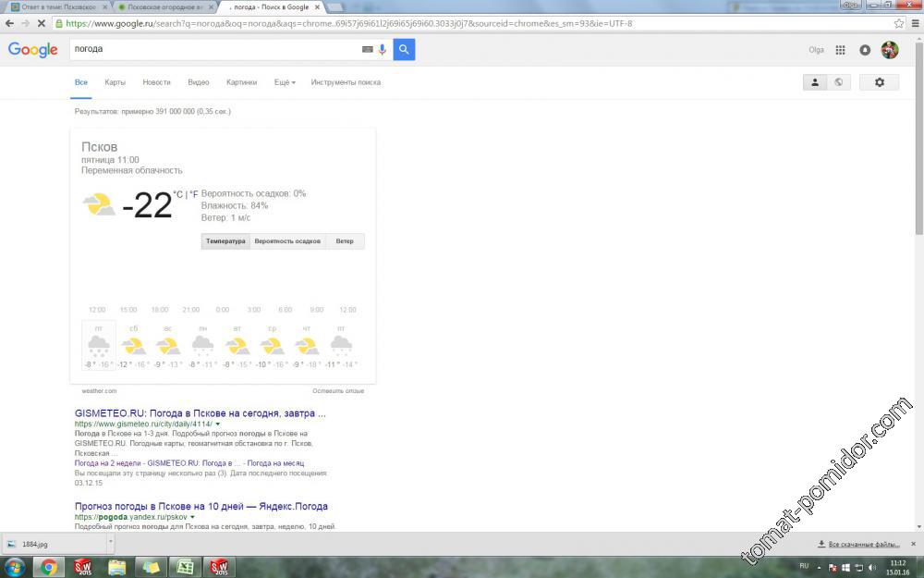The width and height of the screenshot is (924, 578).
Task: Open the 'Погода на месяц' sublink
Action: pos(275,463)
